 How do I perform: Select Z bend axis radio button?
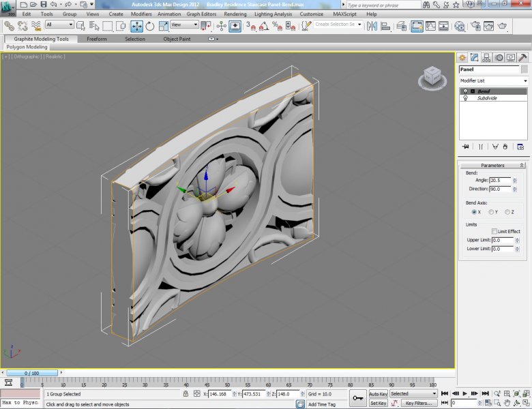click(x=507, y=212)
